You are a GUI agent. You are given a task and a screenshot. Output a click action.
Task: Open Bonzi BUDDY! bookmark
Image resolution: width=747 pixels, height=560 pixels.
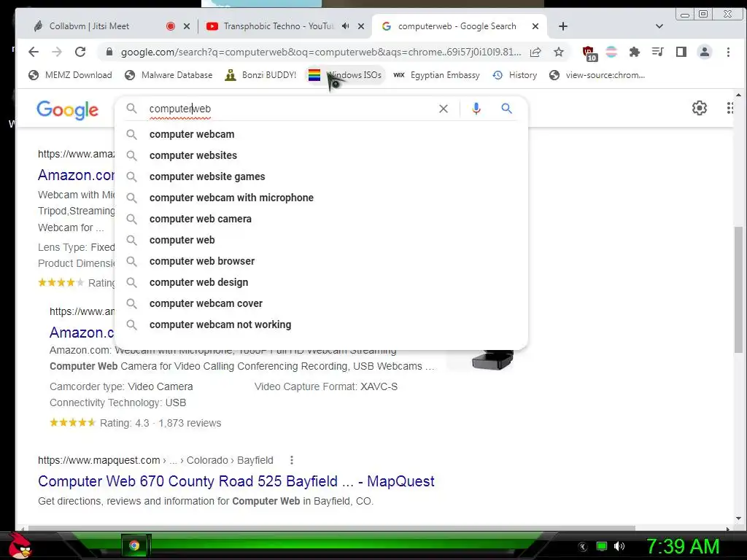[260, 75]
